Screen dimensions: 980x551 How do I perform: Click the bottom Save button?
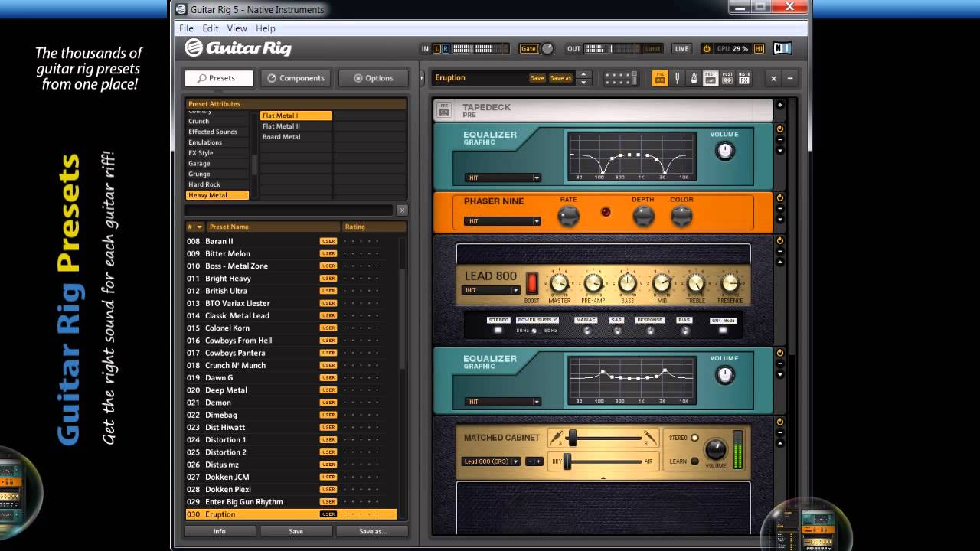(296, 531)
